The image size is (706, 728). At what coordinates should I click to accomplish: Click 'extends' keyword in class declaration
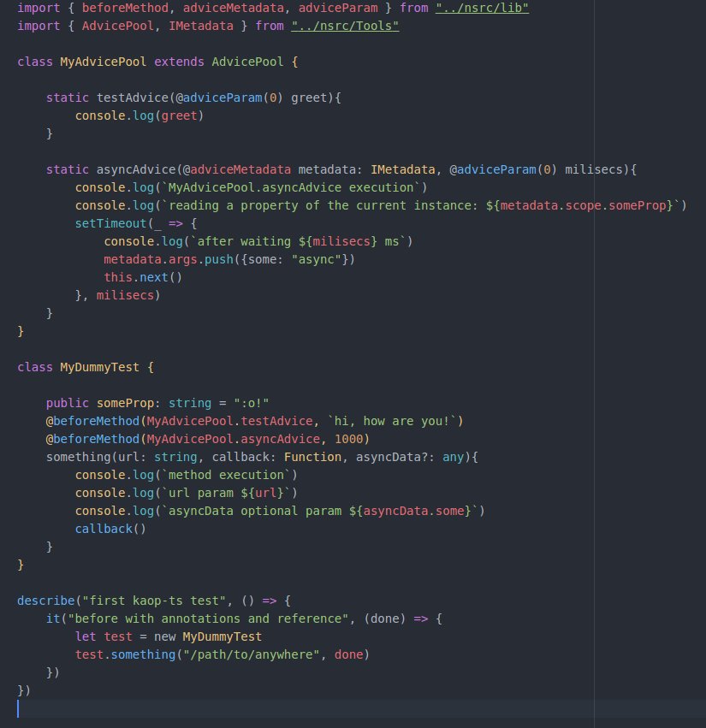[179, 62]
